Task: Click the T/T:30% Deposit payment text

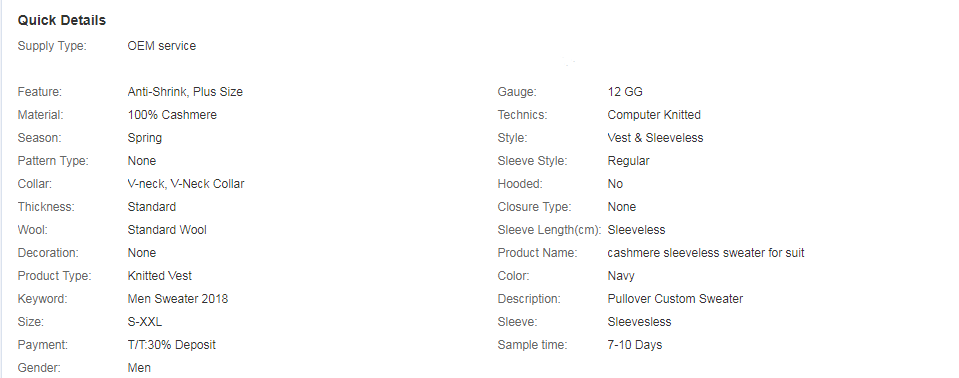Action: pyautogui.click(x=171, y=345)
